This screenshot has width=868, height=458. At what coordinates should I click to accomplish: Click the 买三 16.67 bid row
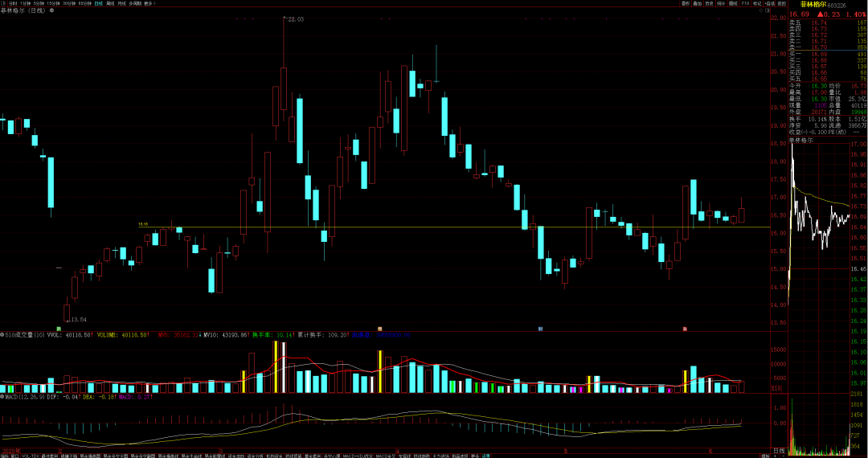coord(828,67)
